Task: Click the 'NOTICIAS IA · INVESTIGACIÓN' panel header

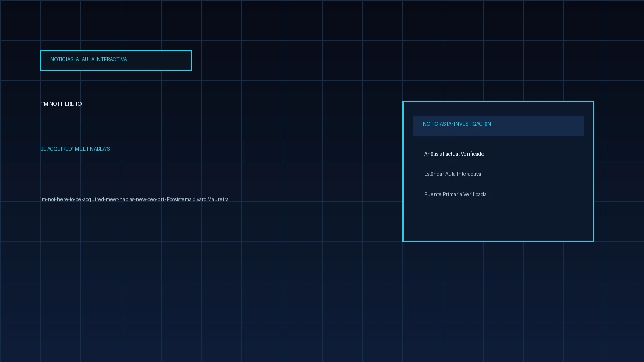Action: [x=498, y=126]
